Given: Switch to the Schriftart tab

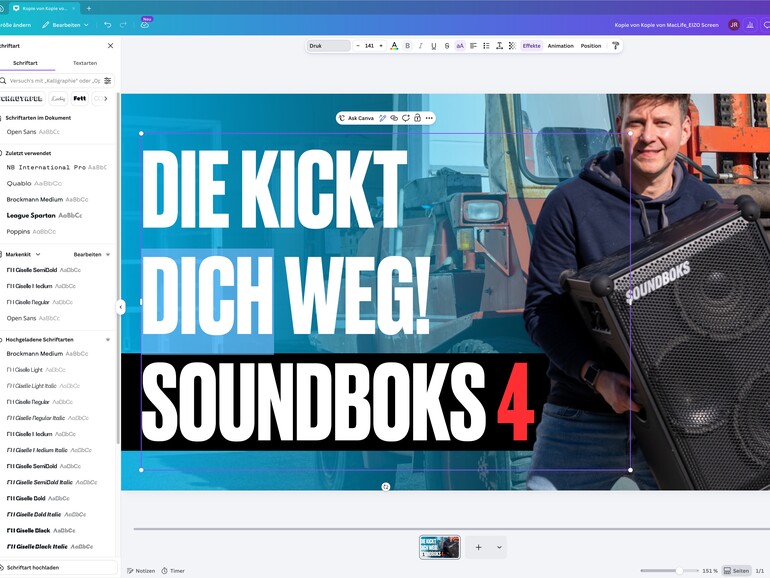Looking at the screenshot, I should pos(25,63).
